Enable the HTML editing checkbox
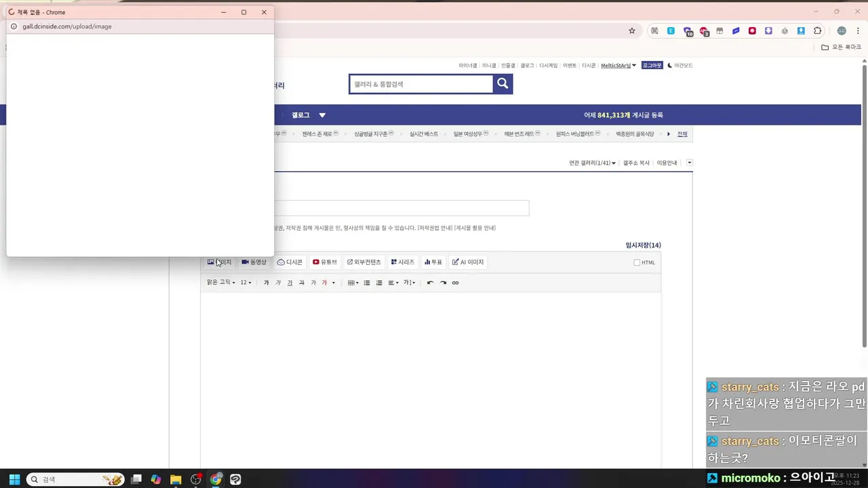868x488 pixels. [637, 262]
